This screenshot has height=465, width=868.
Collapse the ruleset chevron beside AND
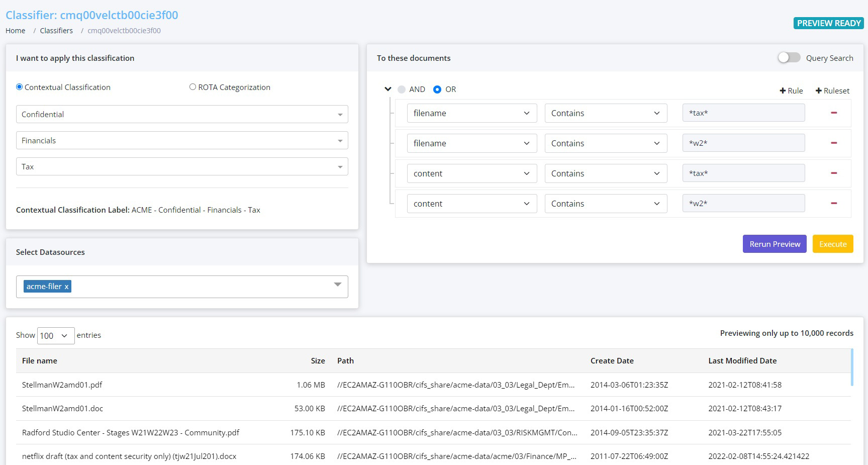388,89
